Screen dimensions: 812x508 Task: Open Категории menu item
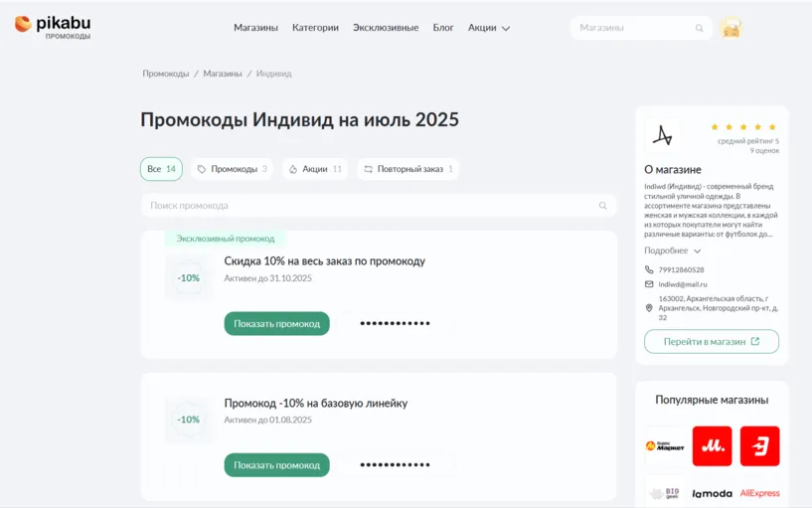(x=315, y=28)
